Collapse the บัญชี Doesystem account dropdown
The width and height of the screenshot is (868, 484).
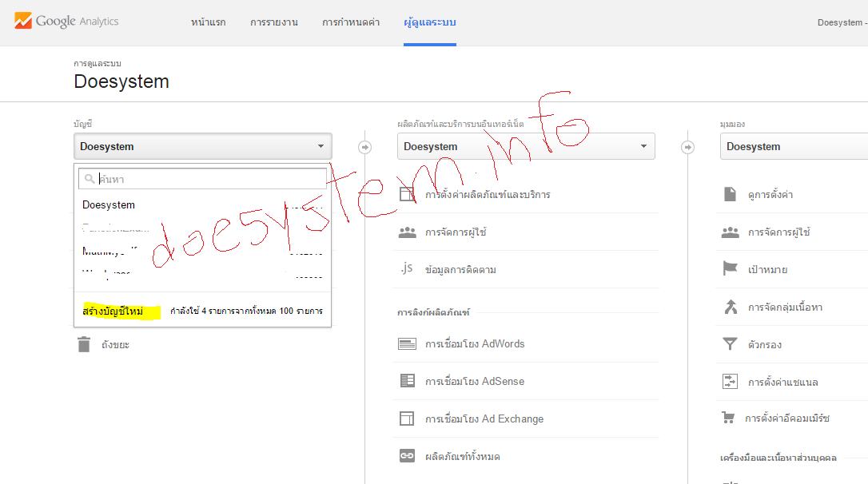click(202, 147)
